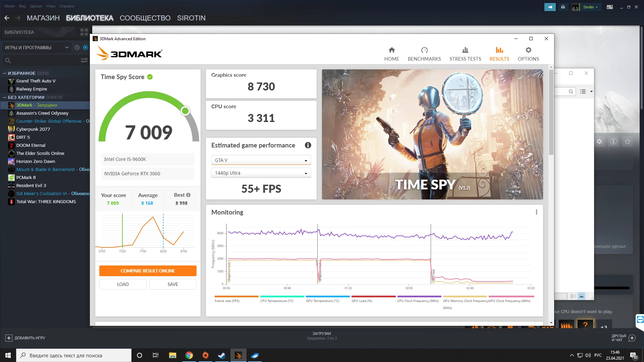
Task: Click the green Time Spy validation checkmark
Action: tap(150, 77)
